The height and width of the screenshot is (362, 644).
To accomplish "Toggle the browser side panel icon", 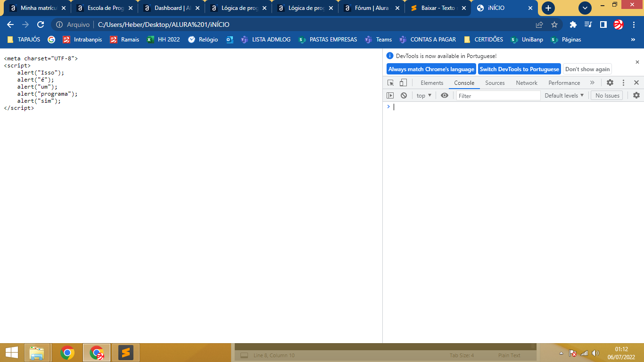I will 603,25.
